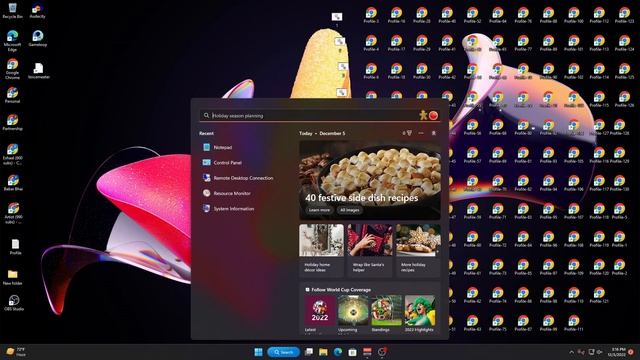This screenshot has width=640, height=360.
Task: Select the Profile-76 Chrome shortcut
Action: (523, 15)
